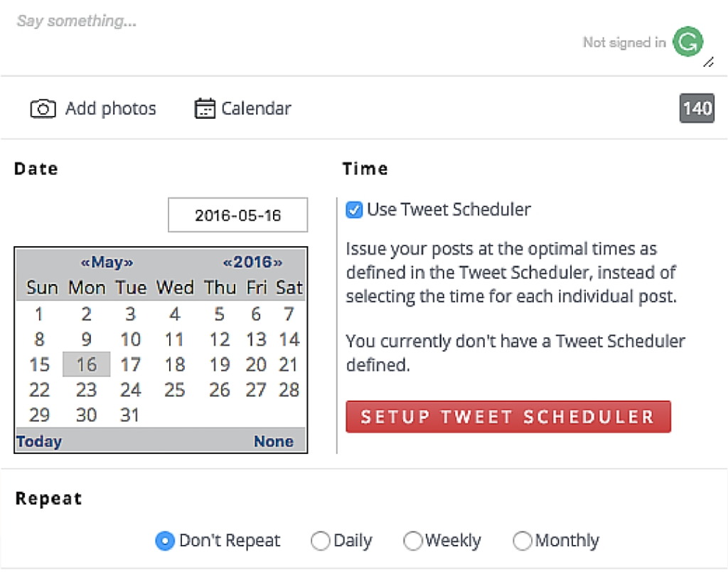Go to previous month arrow before May

tap(85, 263)
